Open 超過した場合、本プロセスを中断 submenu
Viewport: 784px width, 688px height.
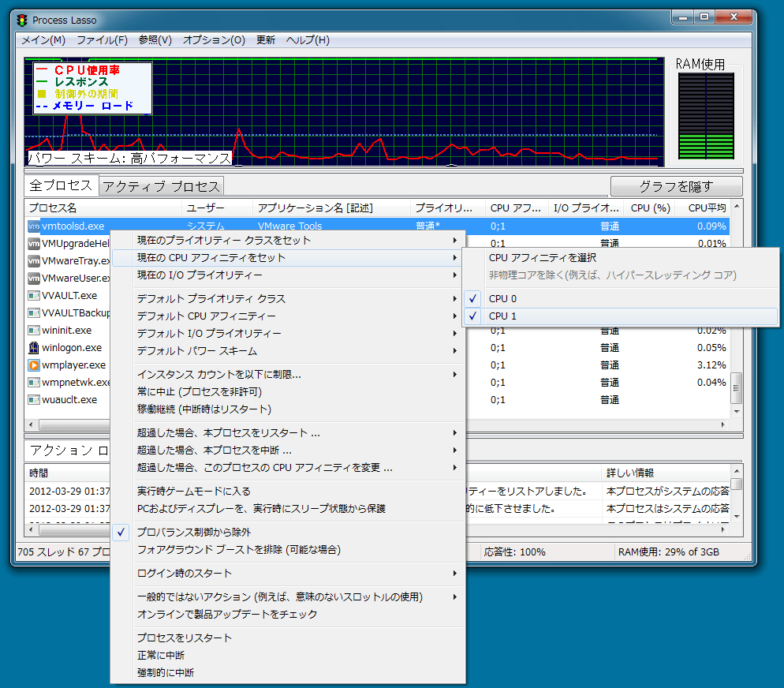coord(289,450)
